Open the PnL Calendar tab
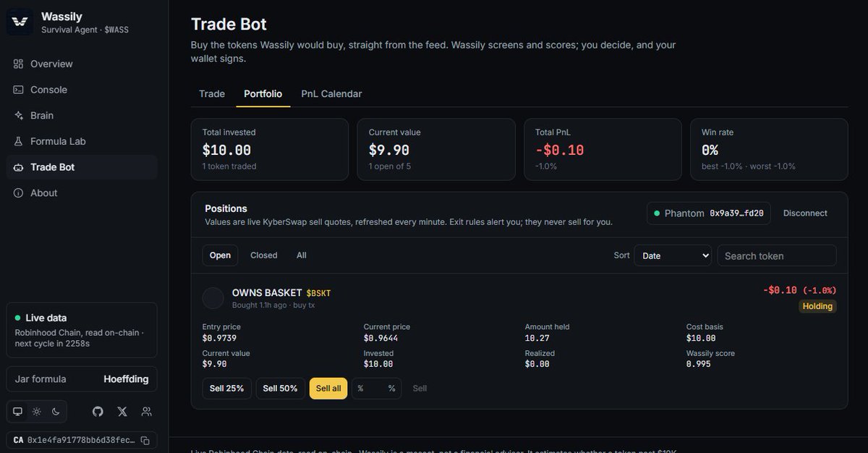 pos(331,94)
